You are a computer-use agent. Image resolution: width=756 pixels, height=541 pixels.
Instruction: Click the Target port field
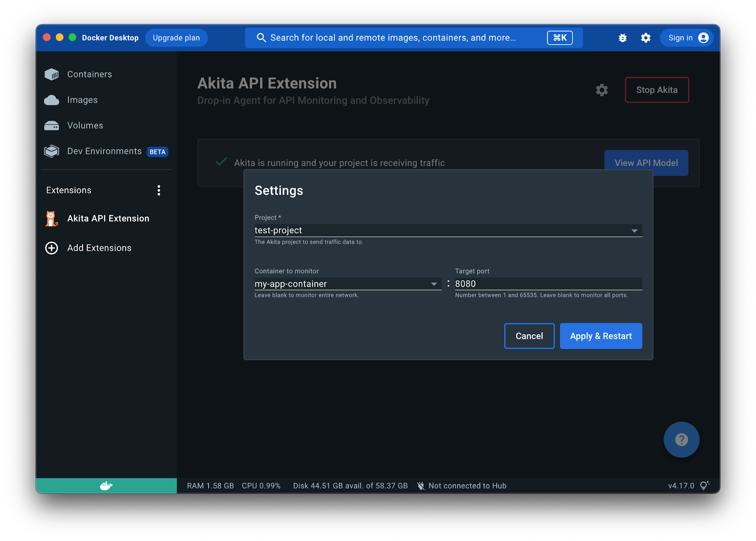(548, 284)
